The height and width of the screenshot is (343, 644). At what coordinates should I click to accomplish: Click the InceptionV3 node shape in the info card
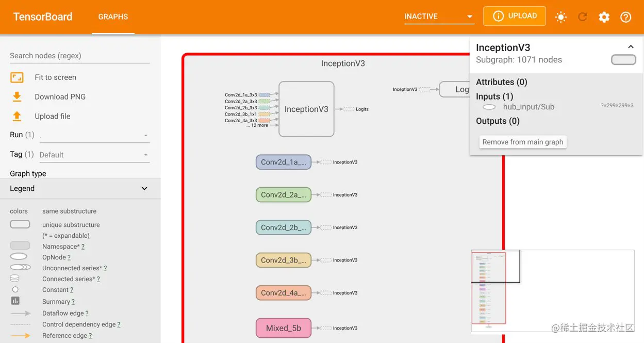tap(623, 60)
